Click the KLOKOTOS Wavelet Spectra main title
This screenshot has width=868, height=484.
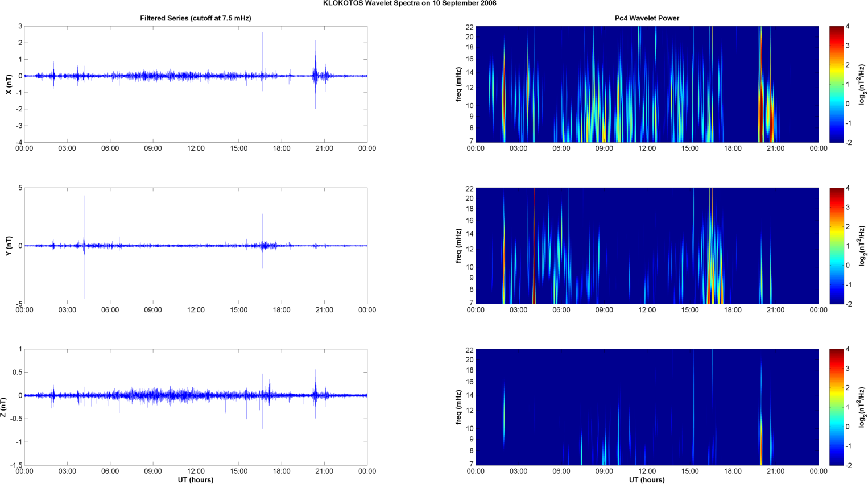pyautogui.click(x=410, y=3)
